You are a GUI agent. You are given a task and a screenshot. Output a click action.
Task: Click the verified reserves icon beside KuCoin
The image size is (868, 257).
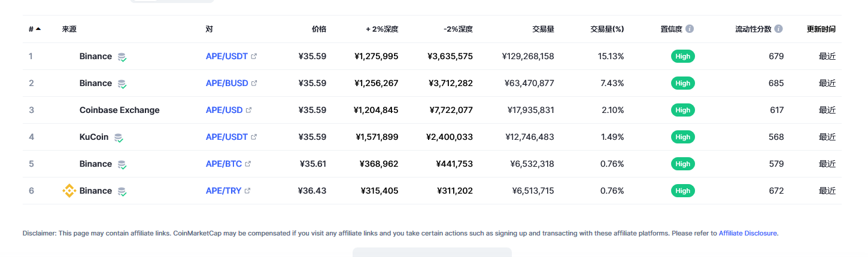coord(119,137)
